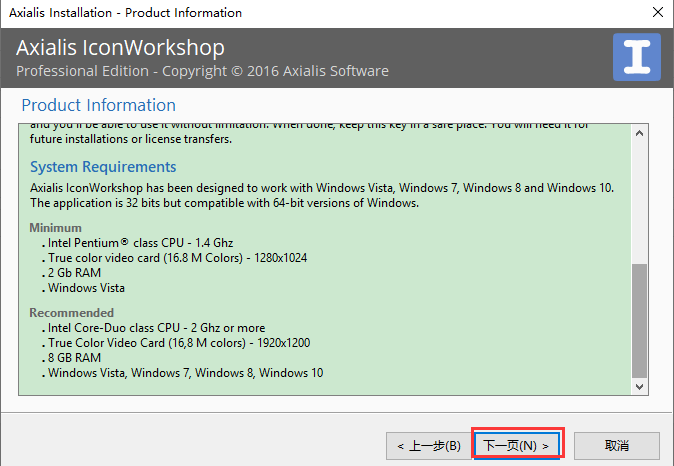Image resolution: width=674 pixels, height=466 pixels.
Task: Click the vertical scrollbar thumb
Action: [639, 321]
